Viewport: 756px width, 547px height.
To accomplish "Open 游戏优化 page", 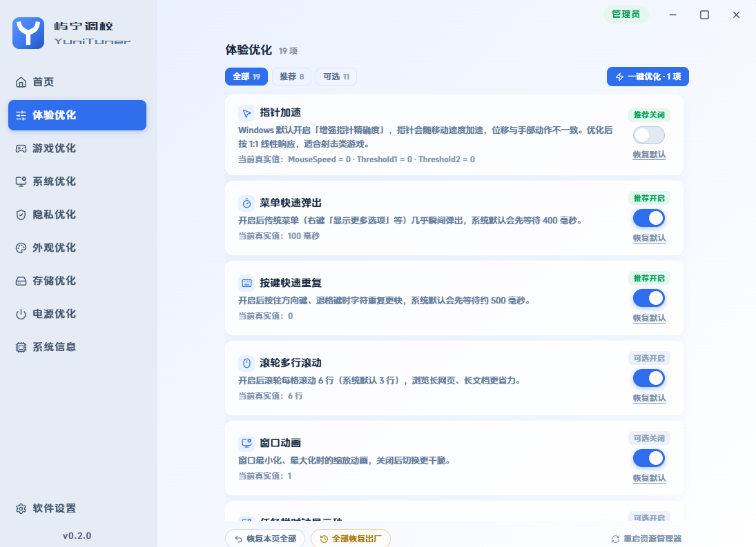I will pos(77,148).
